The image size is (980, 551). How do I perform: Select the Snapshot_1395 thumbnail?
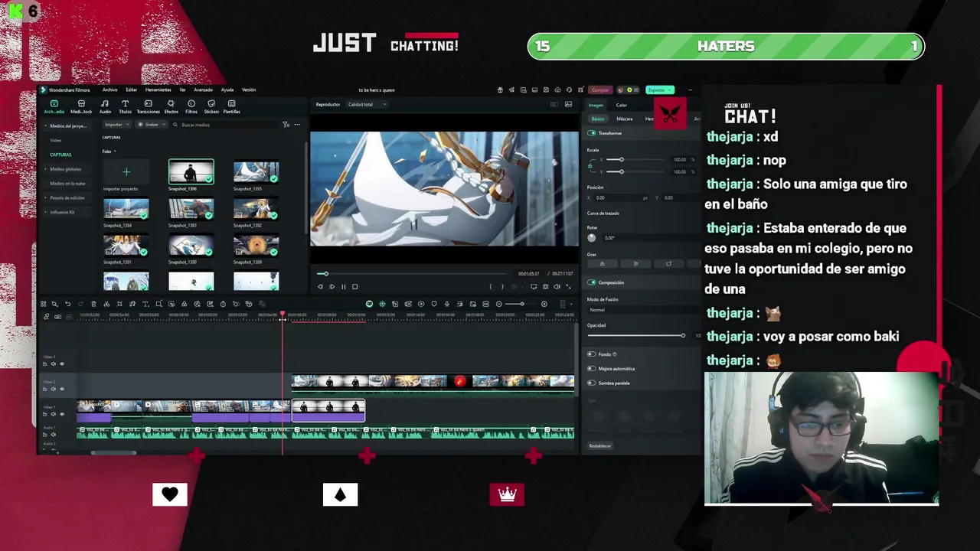[256, 172]
